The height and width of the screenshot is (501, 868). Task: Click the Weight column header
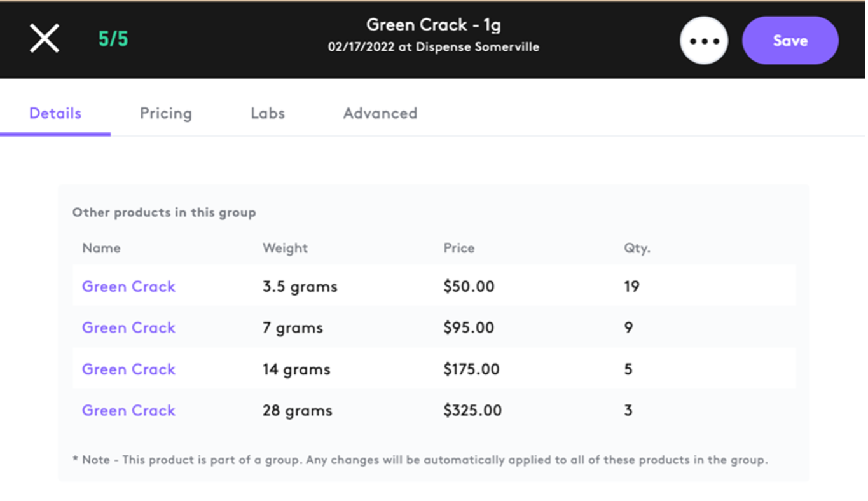285,248
